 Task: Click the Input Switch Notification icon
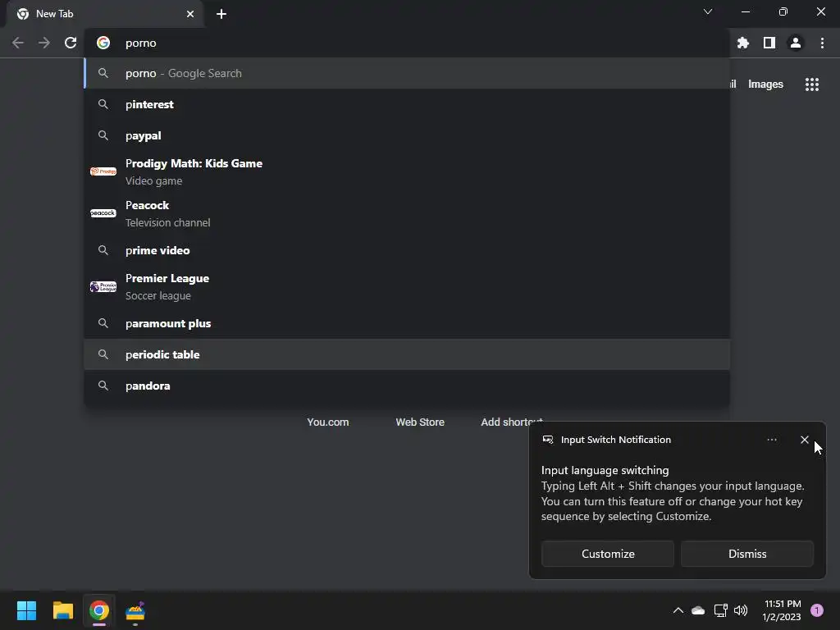tap(547, 440)
